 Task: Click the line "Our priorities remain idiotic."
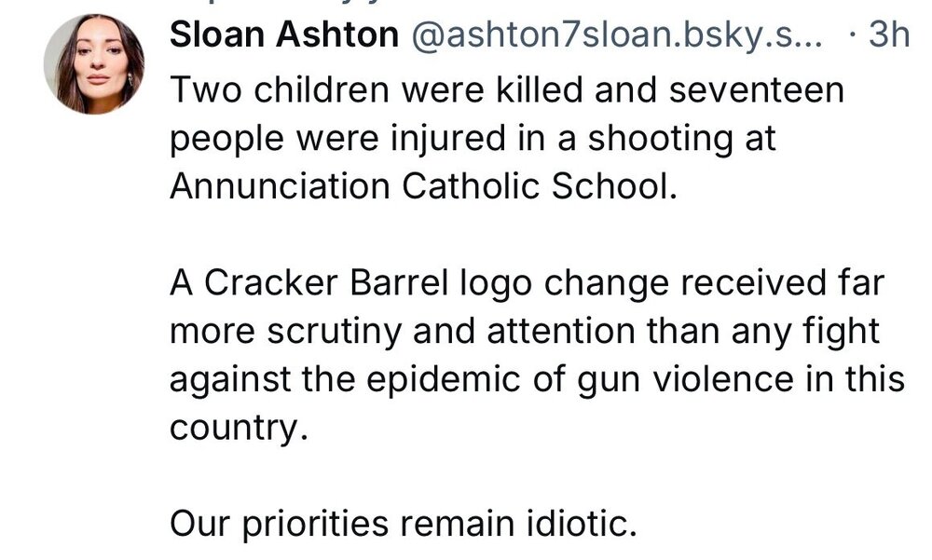pyautogui.click(x=403, y=525)
